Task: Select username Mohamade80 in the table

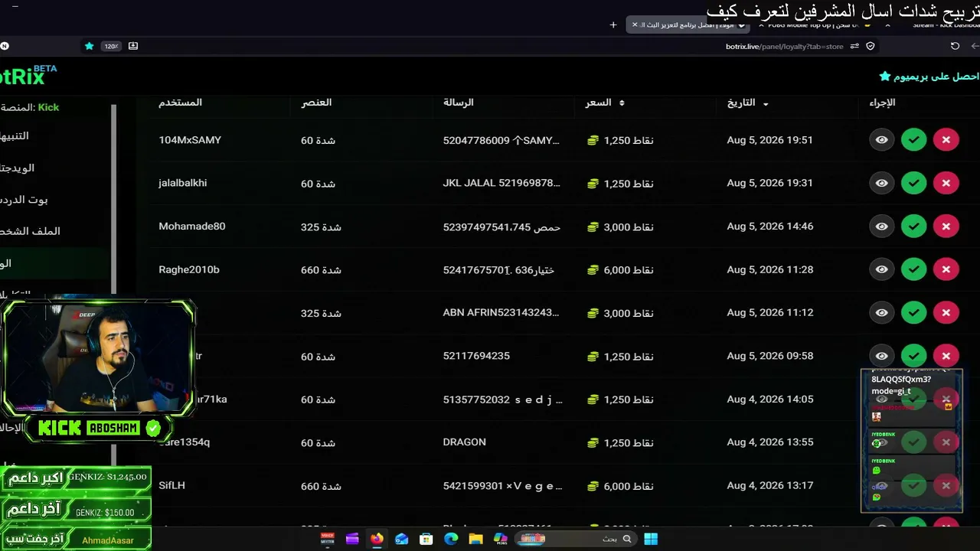Action: 192,227
